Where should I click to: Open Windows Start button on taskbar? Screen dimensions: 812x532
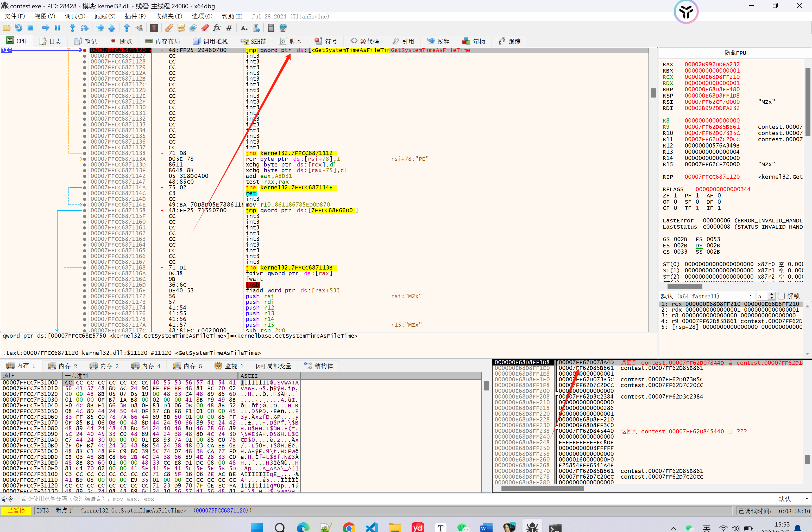pos(257,527)
